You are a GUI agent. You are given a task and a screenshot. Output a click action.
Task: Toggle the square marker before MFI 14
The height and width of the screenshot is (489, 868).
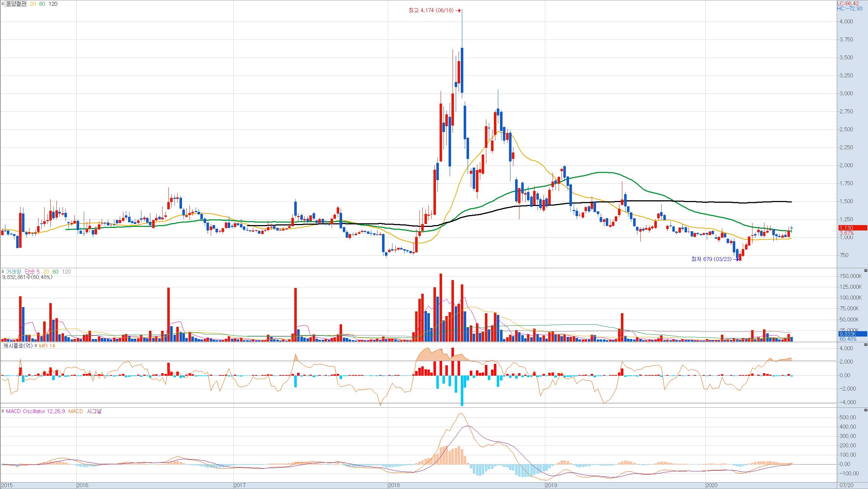coord(36,346)
